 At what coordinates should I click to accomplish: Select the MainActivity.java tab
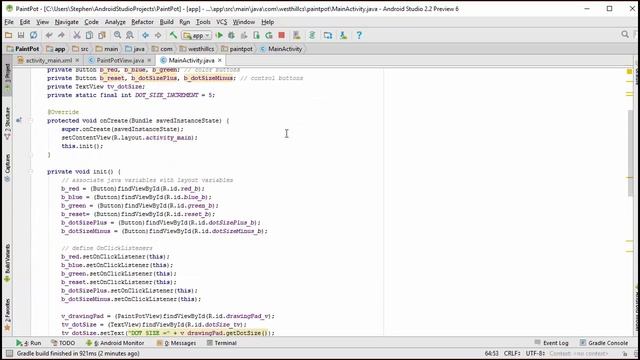click(191, 60)
